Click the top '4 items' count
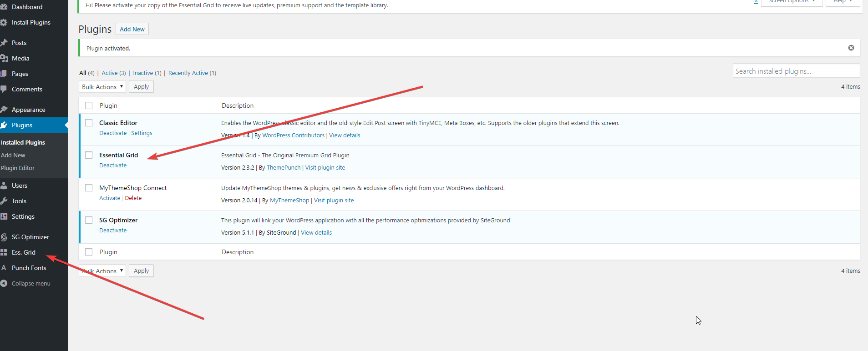This screenshot has height=351, width=868. 851,87
